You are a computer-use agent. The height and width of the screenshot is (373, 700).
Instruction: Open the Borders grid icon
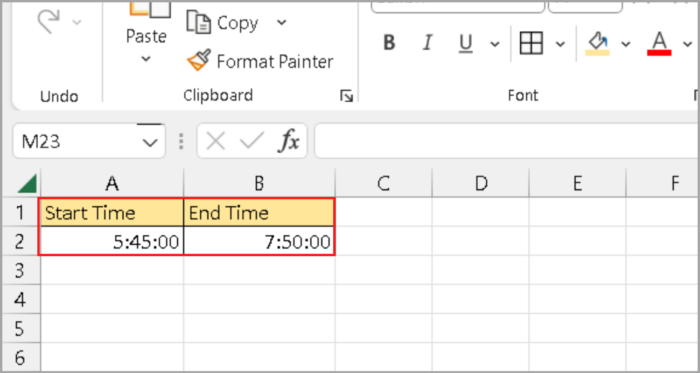pyautogui.click(x=531, y=43)
